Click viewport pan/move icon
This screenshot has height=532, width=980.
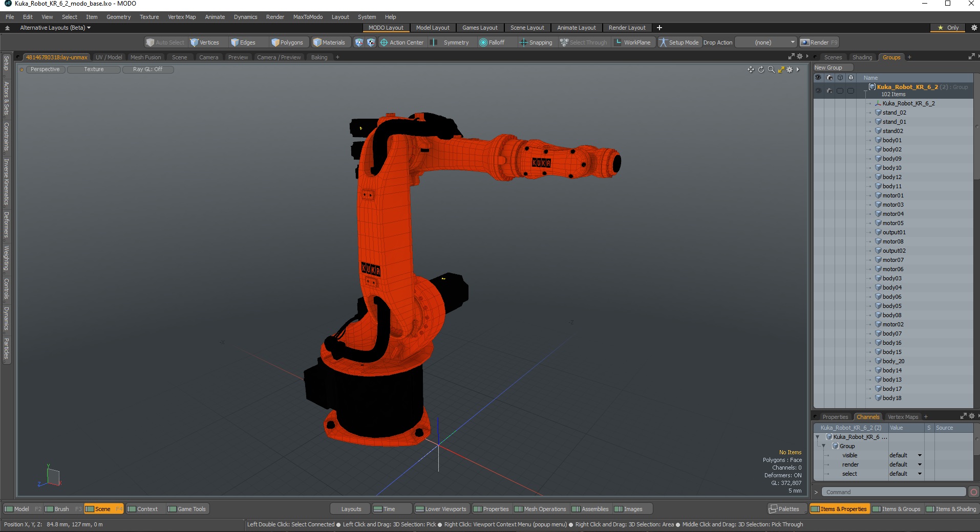pos(751,70)
